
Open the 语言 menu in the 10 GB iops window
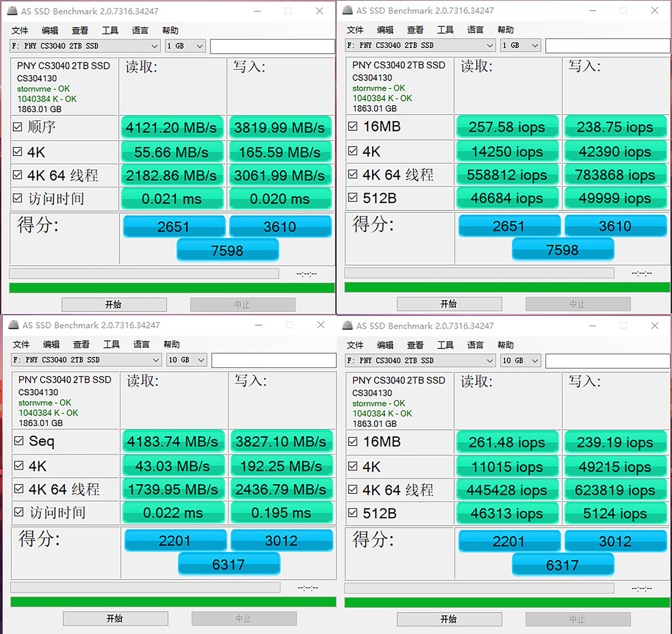(x=475, y=345)
